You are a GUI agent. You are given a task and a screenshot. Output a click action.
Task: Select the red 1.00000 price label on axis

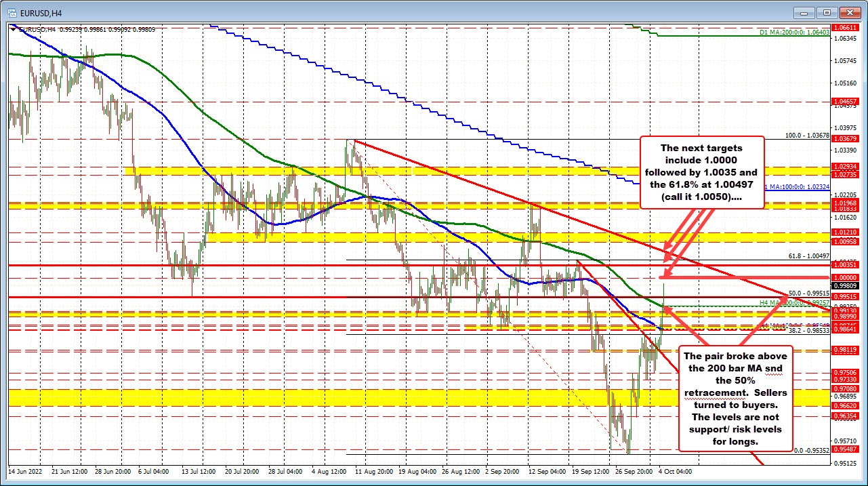(846, 277)
